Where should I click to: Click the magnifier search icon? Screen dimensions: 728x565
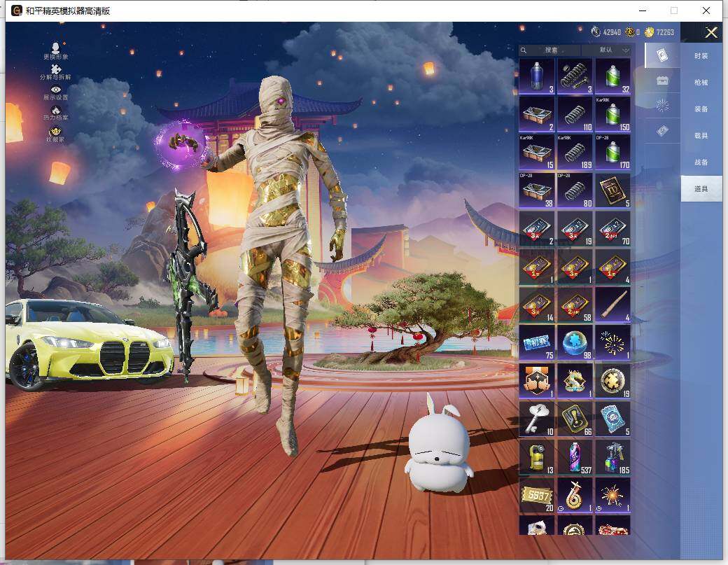(524, 50)
